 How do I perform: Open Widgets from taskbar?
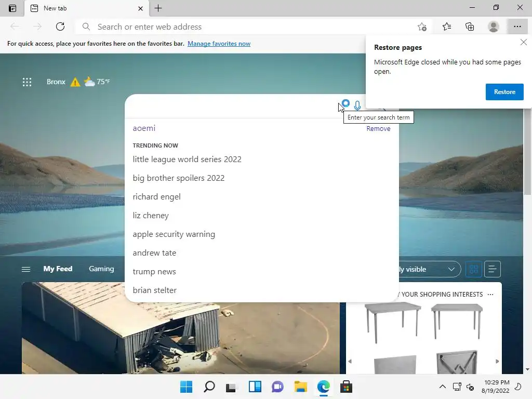point(255,387)
